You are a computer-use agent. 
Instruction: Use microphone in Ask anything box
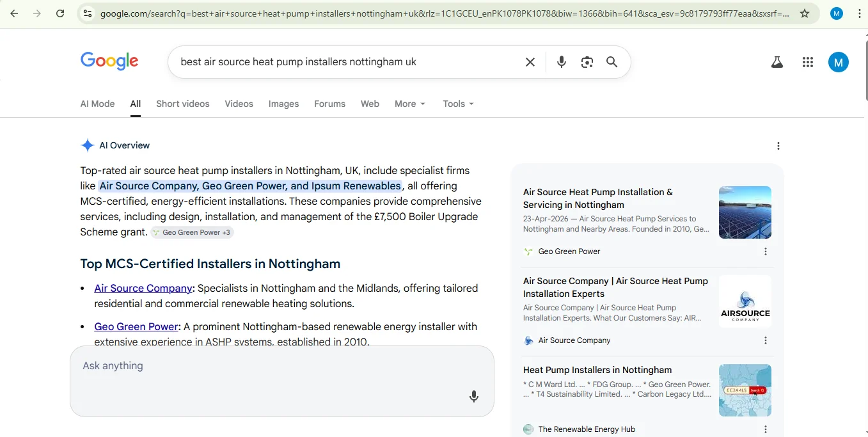coord(474,397)
